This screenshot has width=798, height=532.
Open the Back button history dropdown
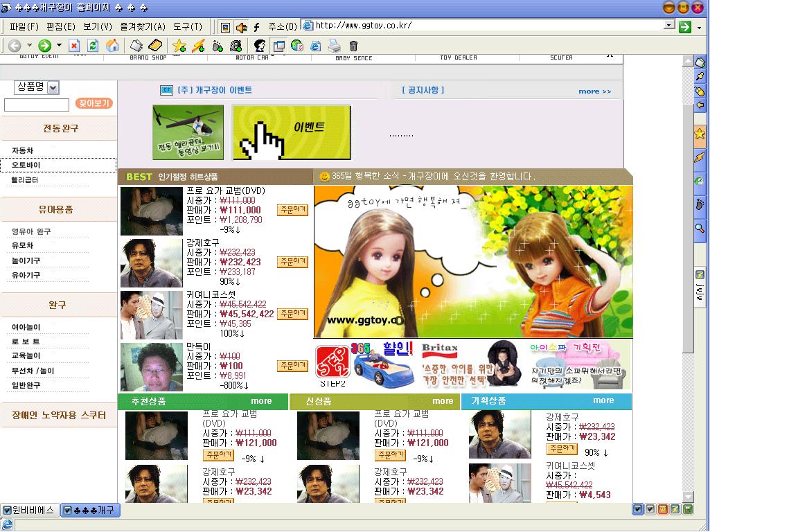pyautogui.click(x=29, y=46)
